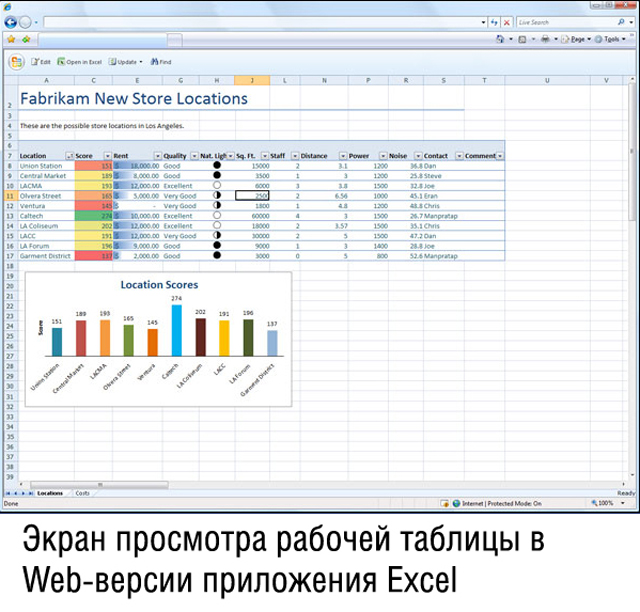Open Staff column filter dropdown
Viewport: 640px width, 612px height.
pos(295,156)
